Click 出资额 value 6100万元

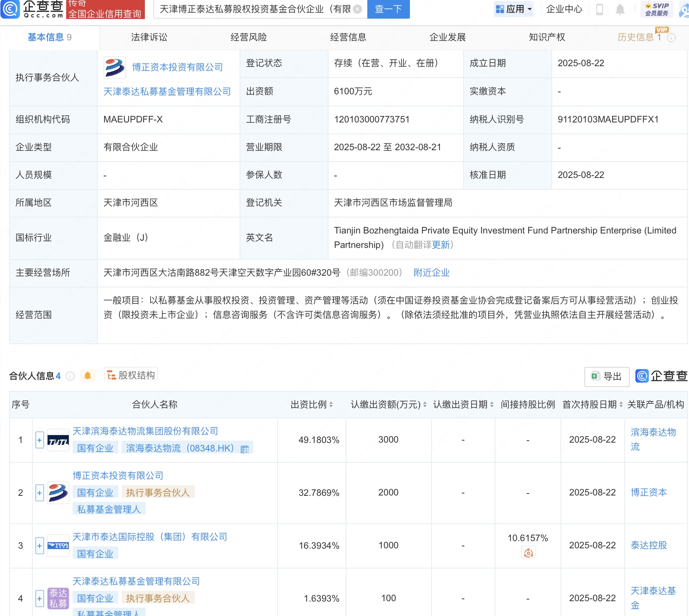[x=353, y=91]
